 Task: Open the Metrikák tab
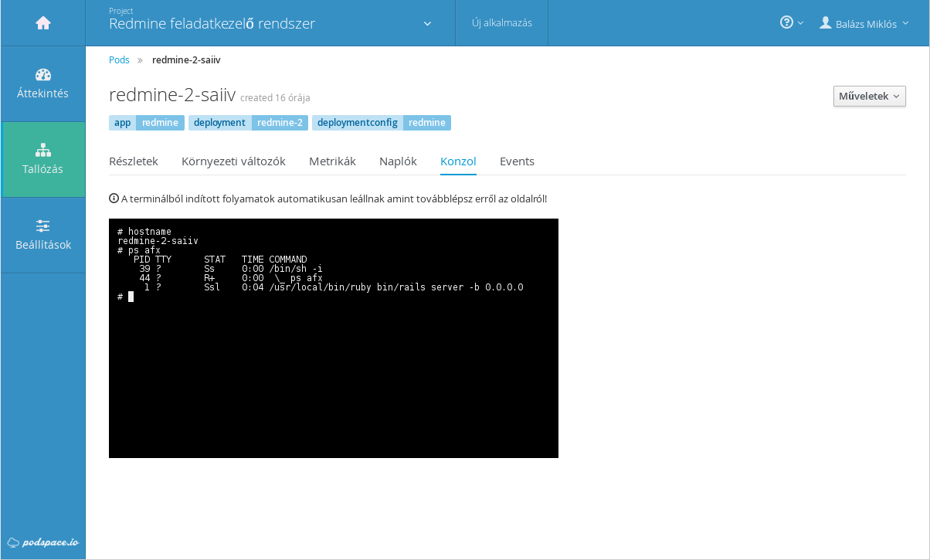click(x=332, y=161)
